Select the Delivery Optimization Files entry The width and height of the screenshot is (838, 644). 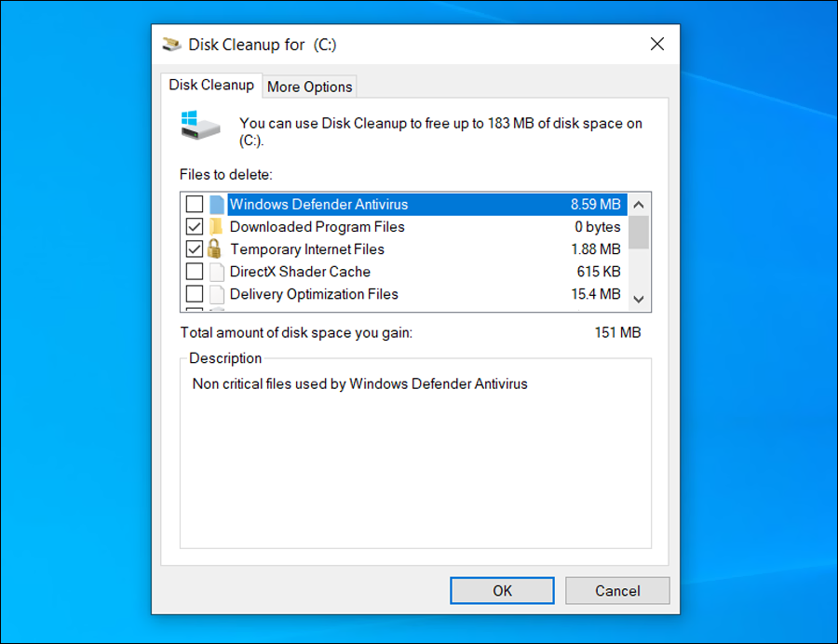405,294
